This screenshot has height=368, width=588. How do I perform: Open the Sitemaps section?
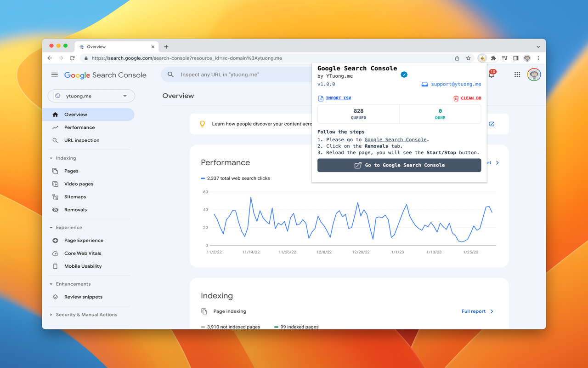click(88, 197)
